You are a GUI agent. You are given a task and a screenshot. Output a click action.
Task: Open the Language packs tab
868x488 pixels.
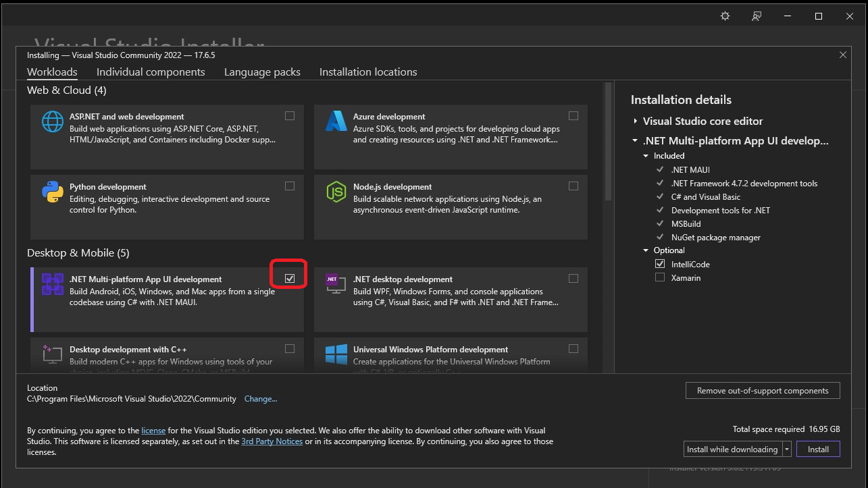click(x=262, y=72)
